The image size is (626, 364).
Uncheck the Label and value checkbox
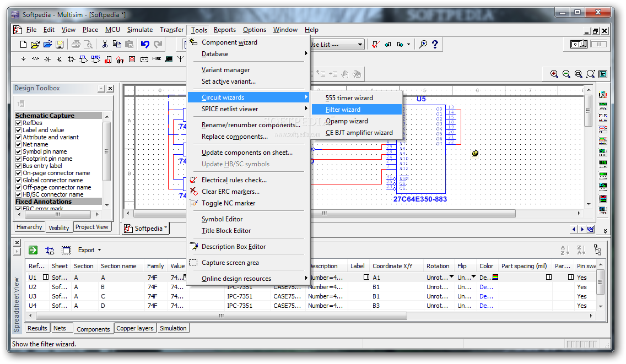[18, 130]
